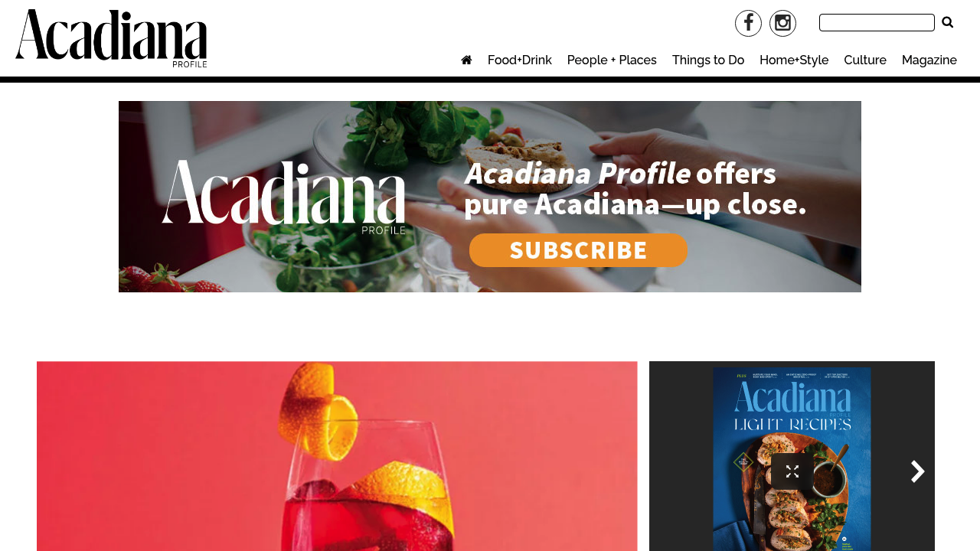Focus the site search text box
Screen dimensions: 980x551
pos(877,23)
